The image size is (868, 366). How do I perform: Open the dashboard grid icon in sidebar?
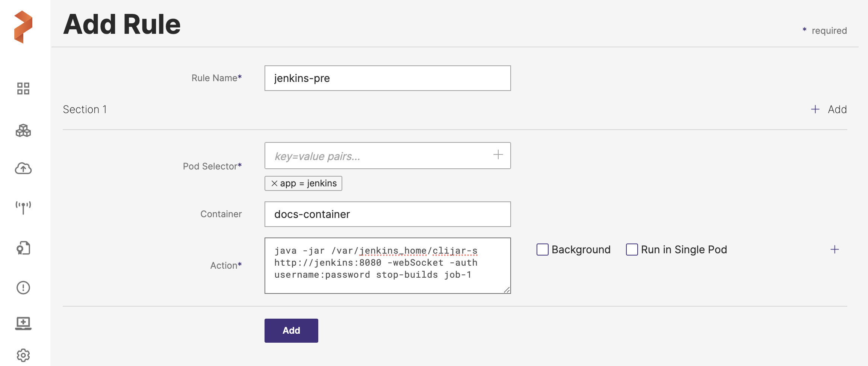23,89
